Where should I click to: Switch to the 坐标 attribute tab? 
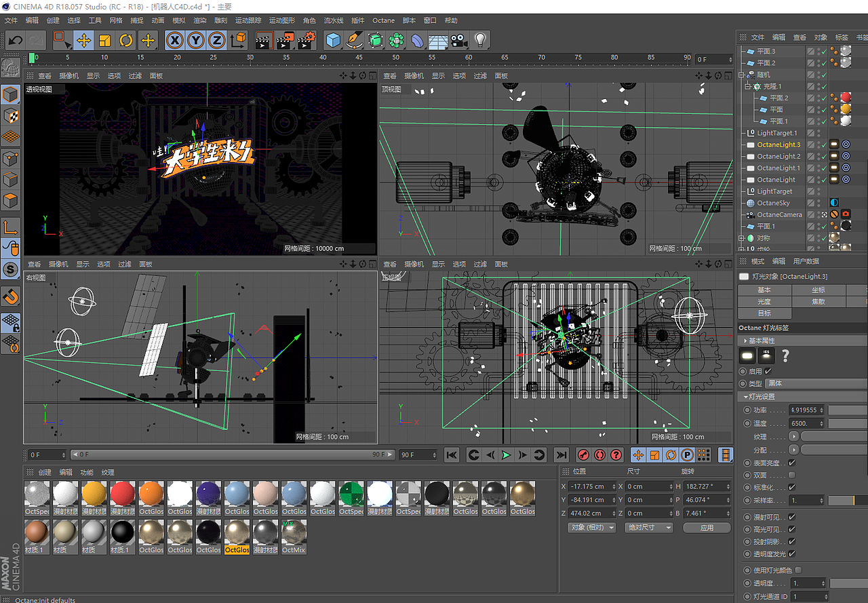(818, 290)
